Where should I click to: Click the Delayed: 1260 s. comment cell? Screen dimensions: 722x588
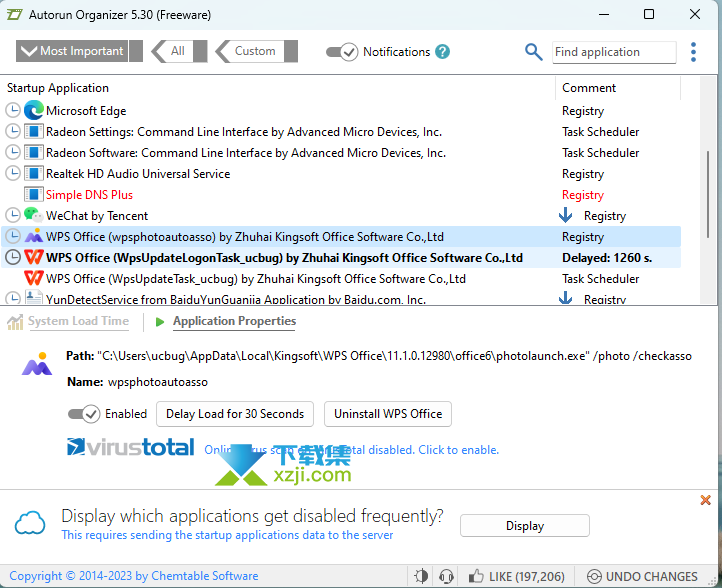607,258
